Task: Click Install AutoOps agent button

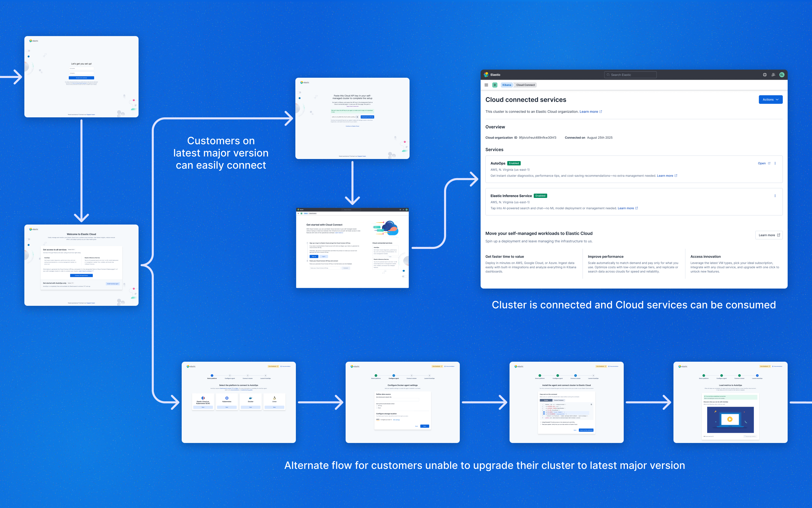Action: pos(112,283)
